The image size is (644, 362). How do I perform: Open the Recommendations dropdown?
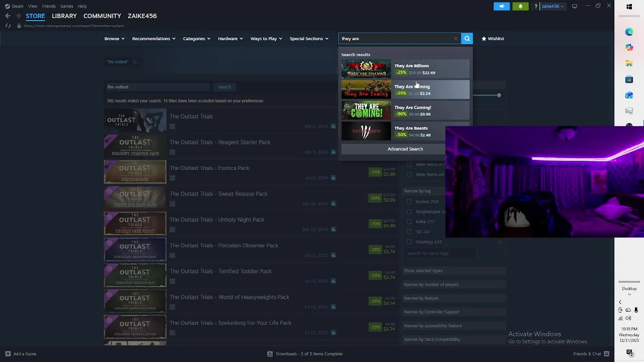(x=153, y=39)
